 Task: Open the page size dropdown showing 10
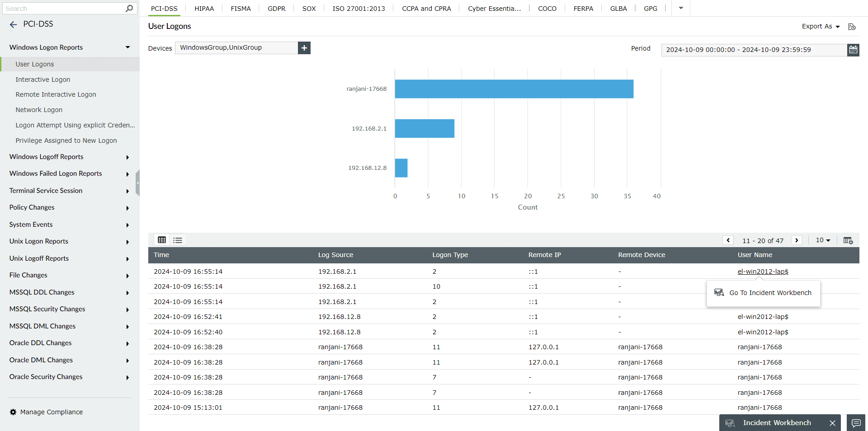point(823,240)
